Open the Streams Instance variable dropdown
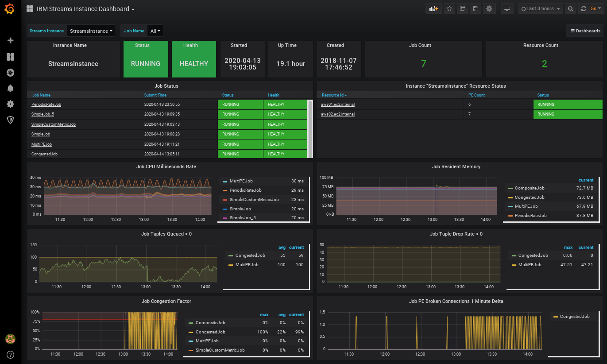Viewport: 607px width, 364px height. [91, 31]
